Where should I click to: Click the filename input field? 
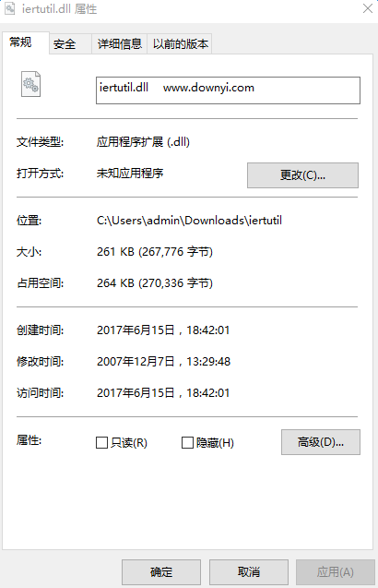click(x=228, y=90)
